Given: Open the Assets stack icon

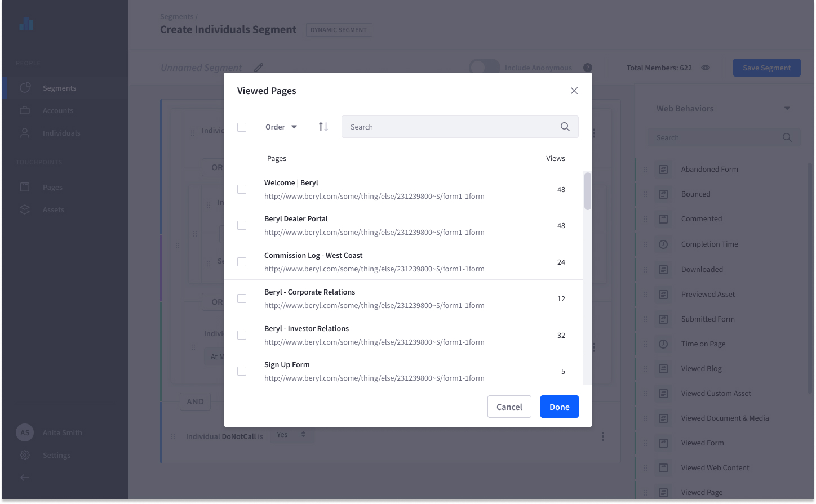Looking at the screenshot, I should pyautogui.click(x=24, y=209).
